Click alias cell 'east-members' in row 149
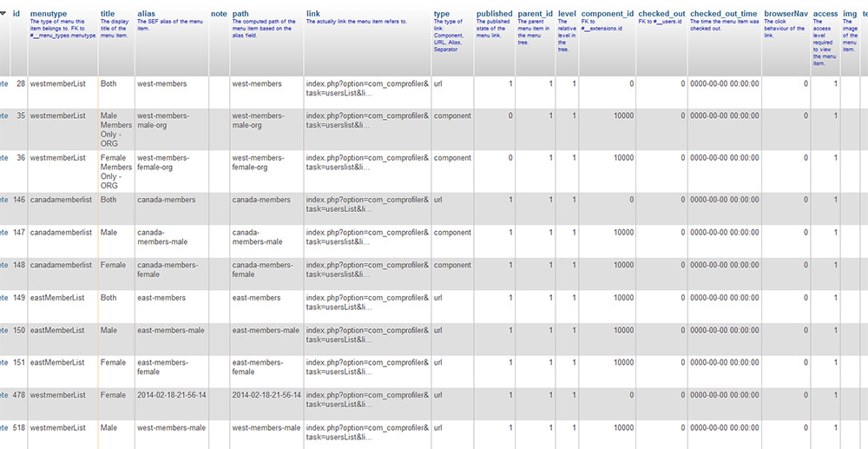The width and height of the screenshot is (868, 449). click(x=161, y=297)
